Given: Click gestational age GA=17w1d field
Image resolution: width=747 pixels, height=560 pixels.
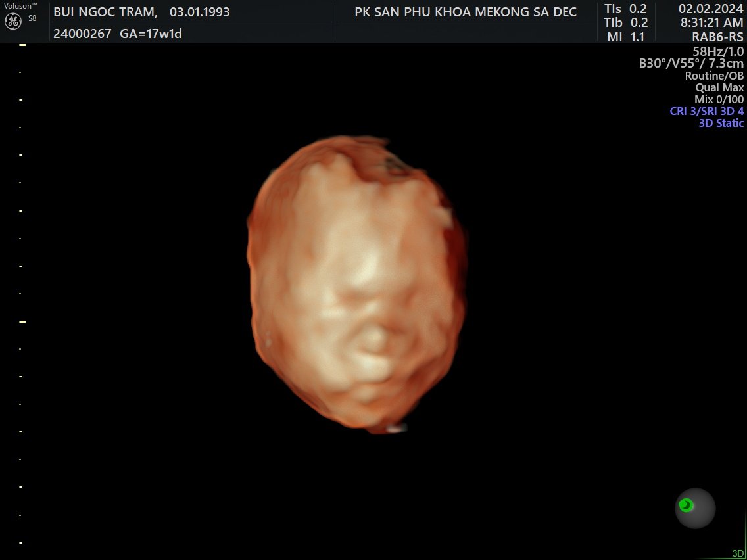Looking at the screenshot, I should click(151, 34).
